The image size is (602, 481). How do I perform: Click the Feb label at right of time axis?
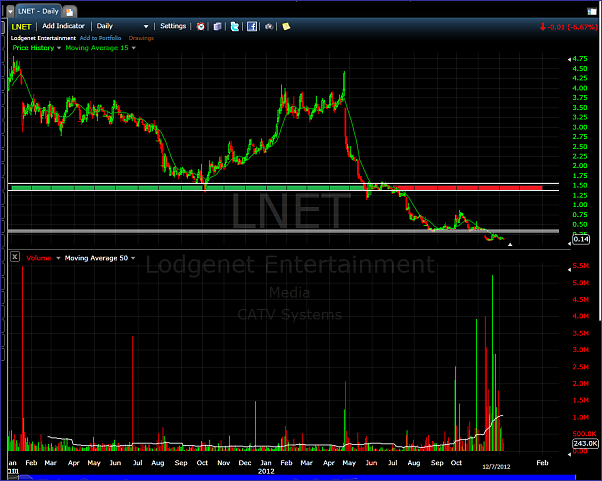[x=542, y=463]
